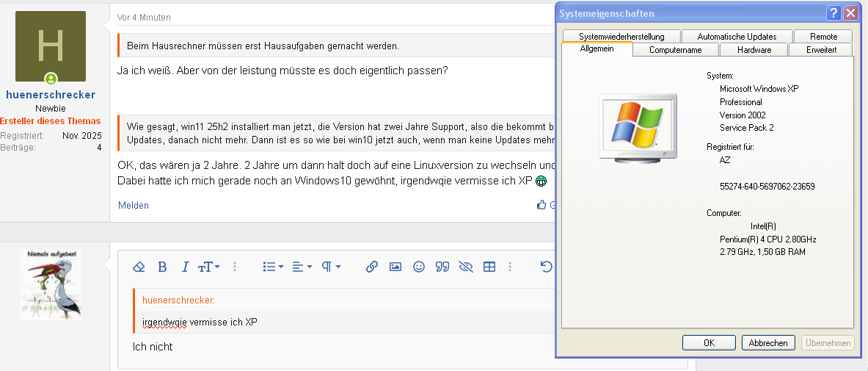This screenshot has height=371, width=868.
Task: Click the huenerschrecker H avatar
Action: (x=51, y=46)
